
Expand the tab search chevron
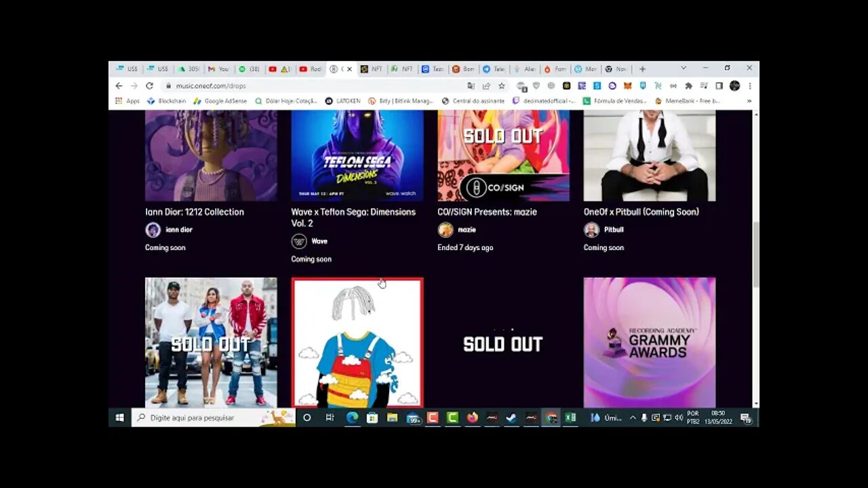(684, 68)
